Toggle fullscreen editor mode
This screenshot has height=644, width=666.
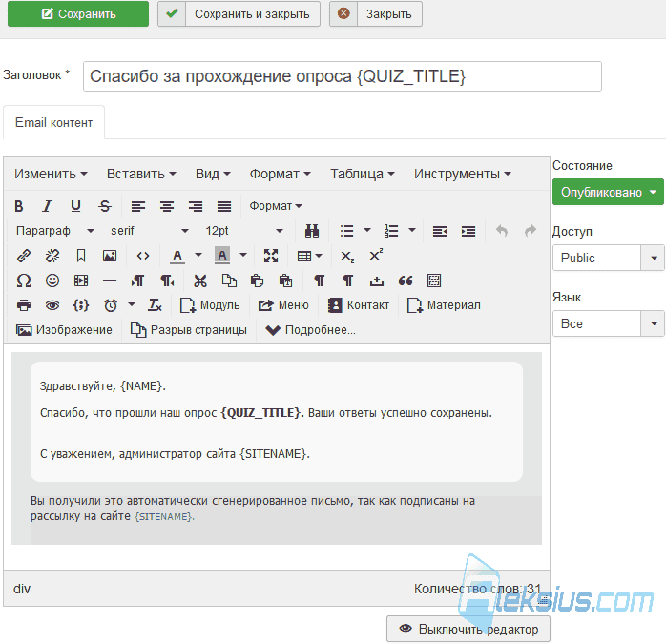(271, 256)
